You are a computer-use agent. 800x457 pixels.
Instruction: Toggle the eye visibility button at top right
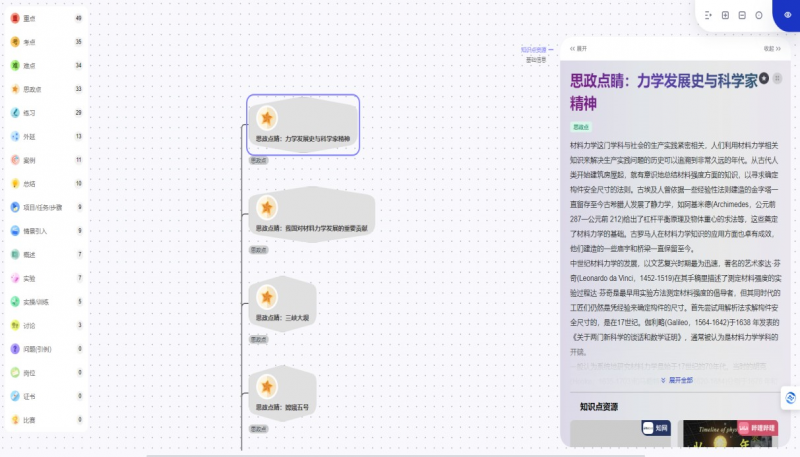pos(787,15)
